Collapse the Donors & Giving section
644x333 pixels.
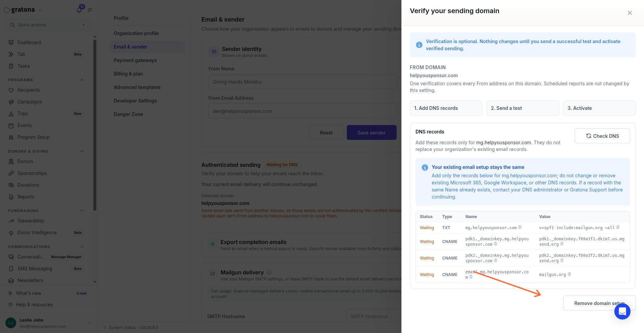pyautogui.click(x=82, y=151)
